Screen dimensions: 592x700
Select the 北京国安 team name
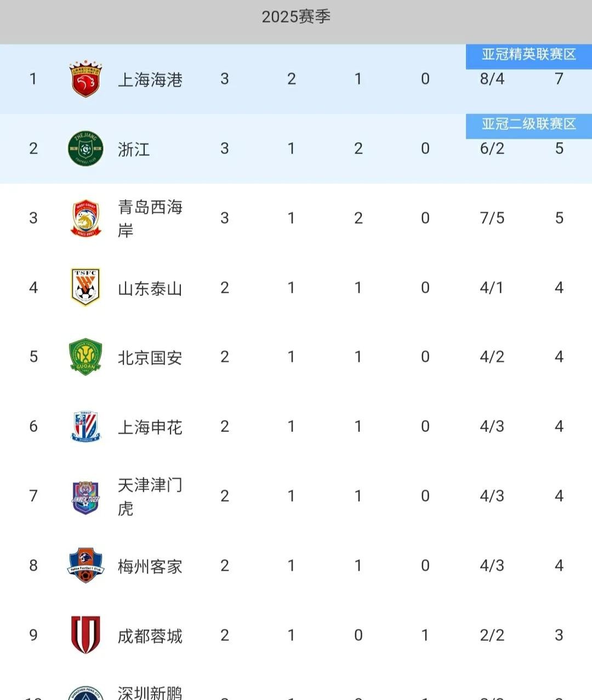click(150, 358)
